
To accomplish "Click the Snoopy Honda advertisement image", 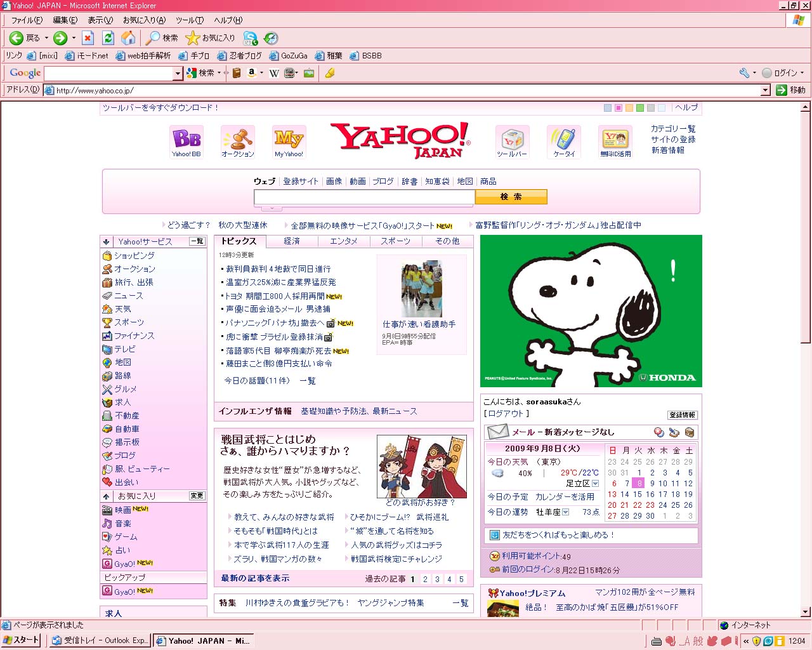I will tap(591, 311).
